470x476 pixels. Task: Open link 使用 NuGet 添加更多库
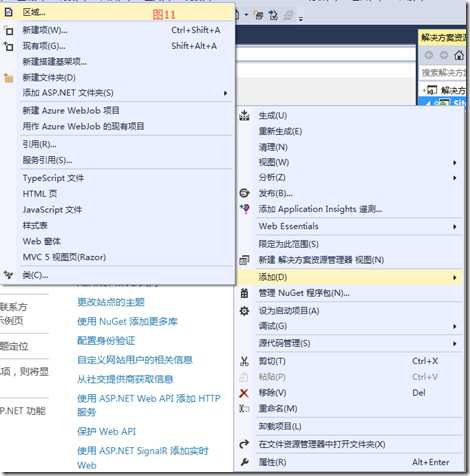(127, 322)
